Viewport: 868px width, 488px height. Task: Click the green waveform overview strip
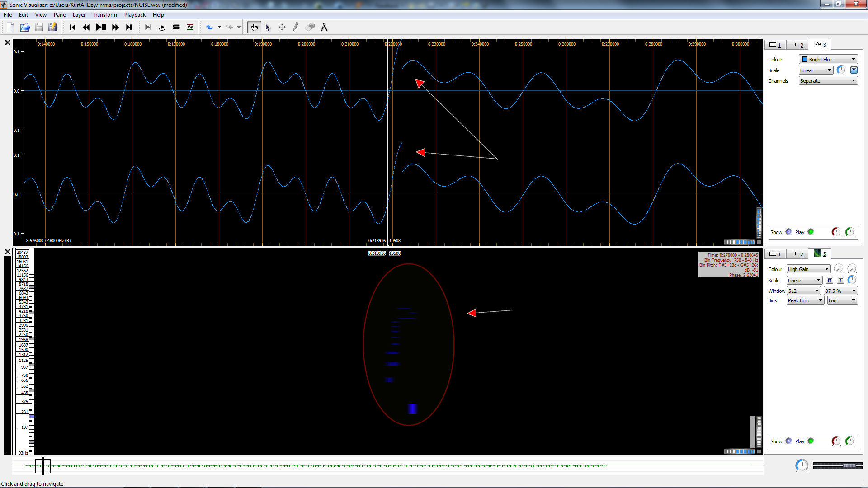[x=316, y=466]
